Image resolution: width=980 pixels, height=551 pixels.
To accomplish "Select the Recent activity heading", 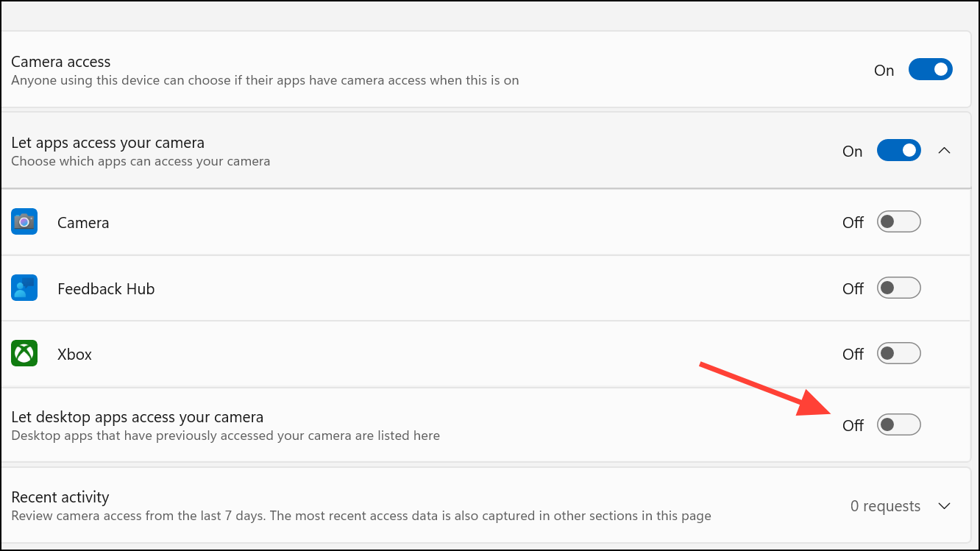I will pyautogui.click(x=60, y=497).
